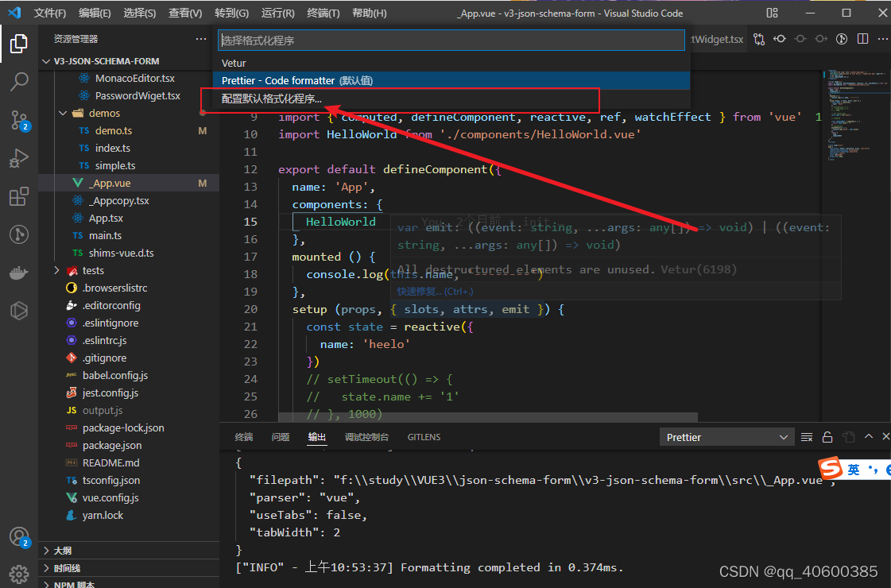Open the Search view in activity bar

(19, 82)
